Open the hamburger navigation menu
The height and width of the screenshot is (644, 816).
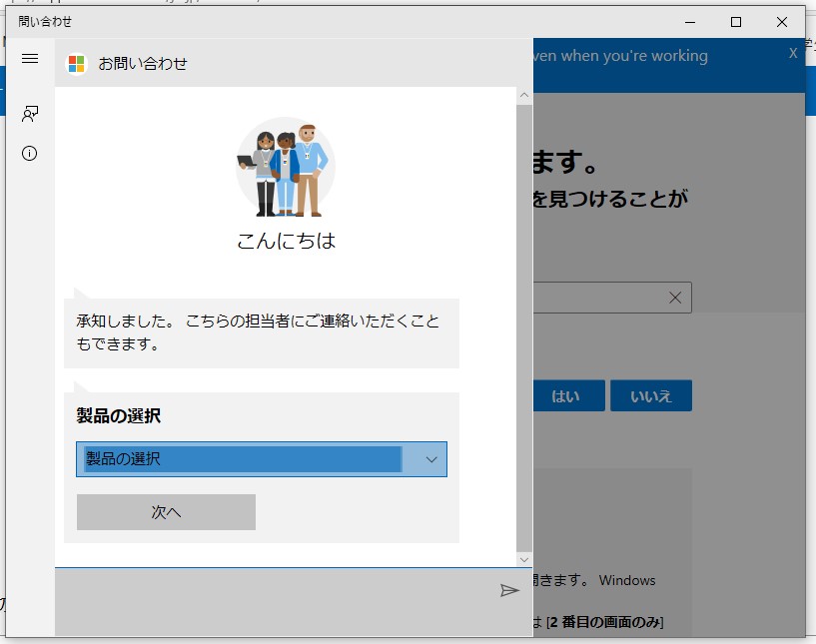click(29, 58)
